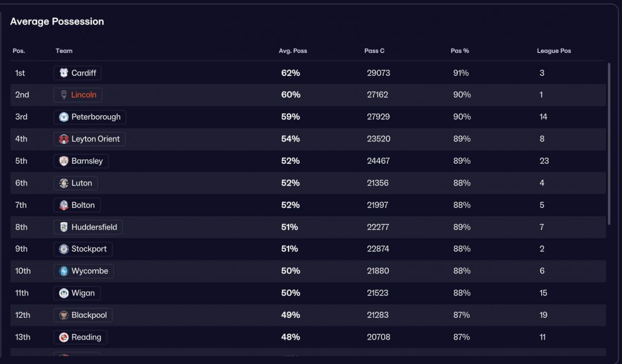Click the Cardiff club badge icon
Screen dimensions: 622x364
coord(64,73)
